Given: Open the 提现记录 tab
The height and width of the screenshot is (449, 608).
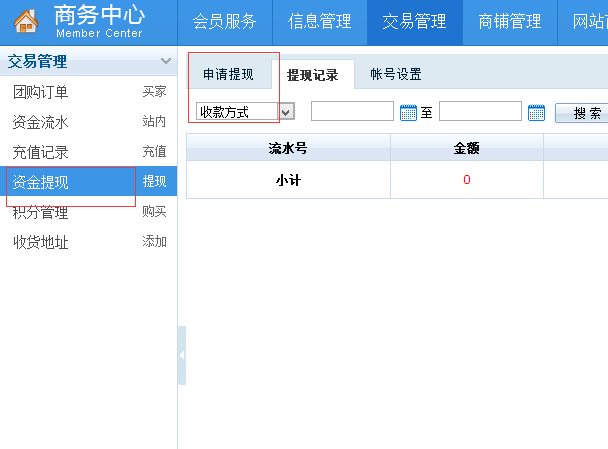Looking at the screenshot, I should coord(312,75).
